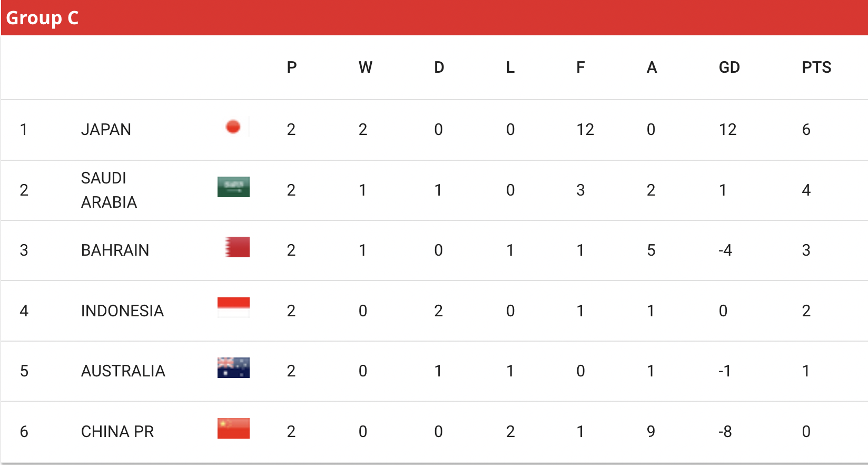
Task: Click the Bahrain flag icon
Action: 237,247
